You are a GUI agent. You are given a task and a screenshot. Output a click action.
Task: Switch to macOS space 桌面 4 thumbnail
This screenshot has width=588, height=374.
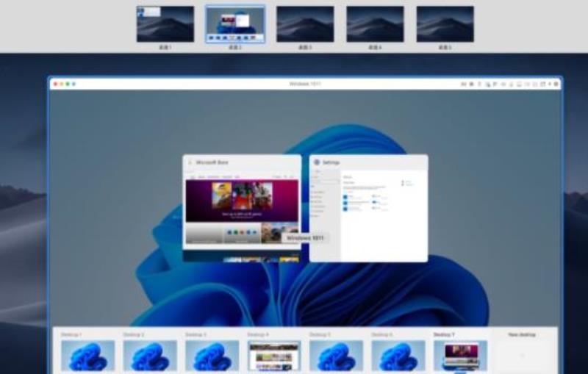tap(375, 24)
